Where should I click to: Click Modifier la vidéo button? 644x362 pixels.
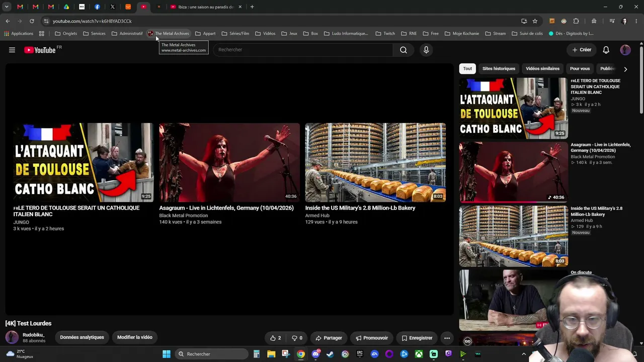(135, 337)
